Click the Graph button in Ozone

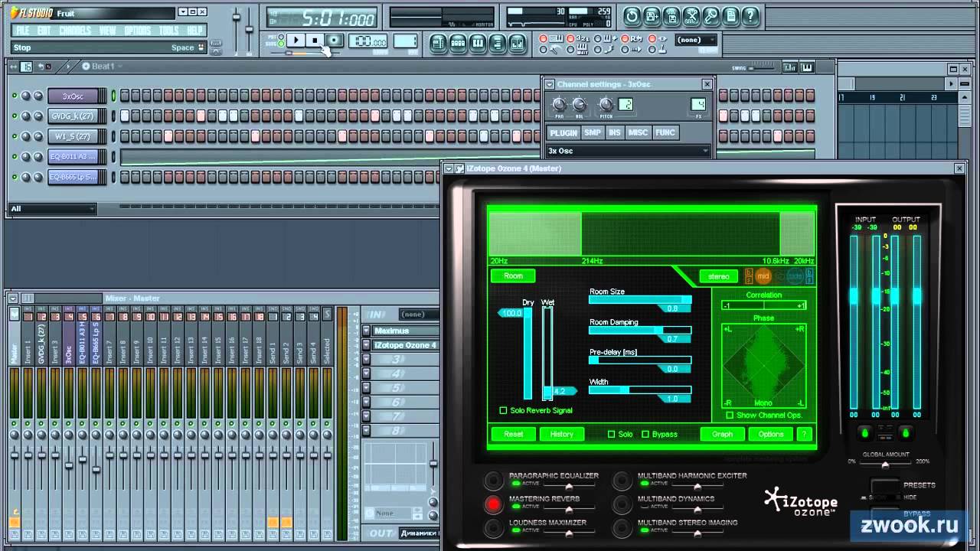(722, 434)
